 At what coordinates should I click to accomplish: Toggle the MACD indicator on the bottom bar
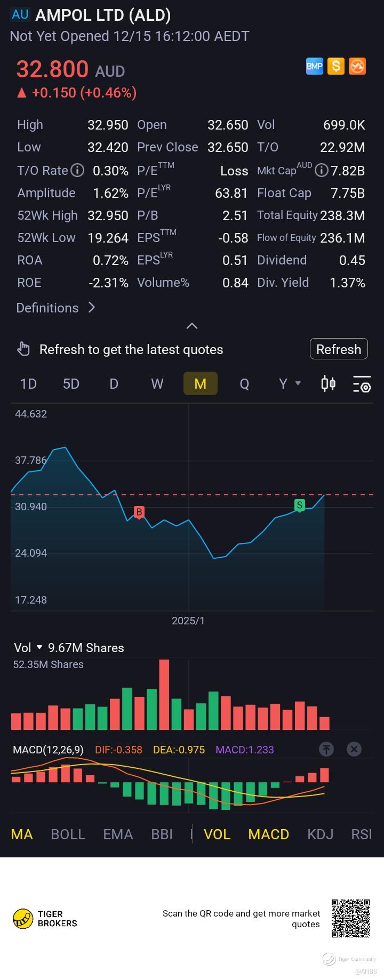pos(269,834)
